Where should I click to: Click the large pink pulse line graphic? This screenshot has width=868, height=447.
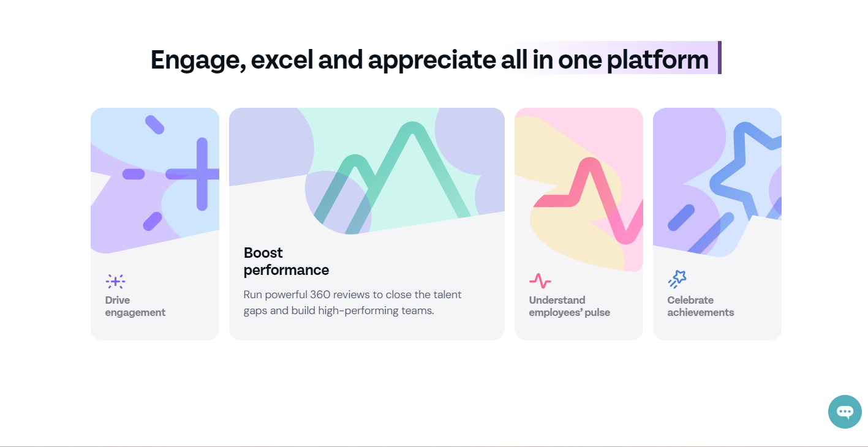pyautogui.click(x=588, y=199)
